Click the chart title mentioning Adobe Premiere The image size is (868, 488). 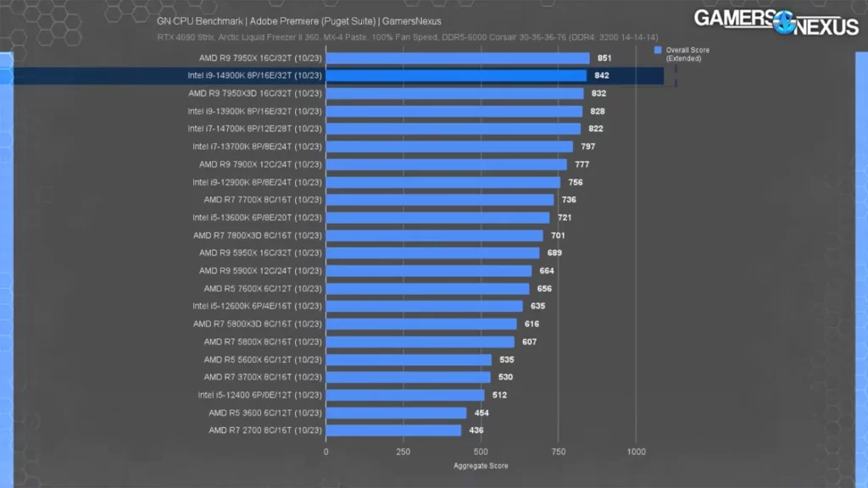coord(298,20)
